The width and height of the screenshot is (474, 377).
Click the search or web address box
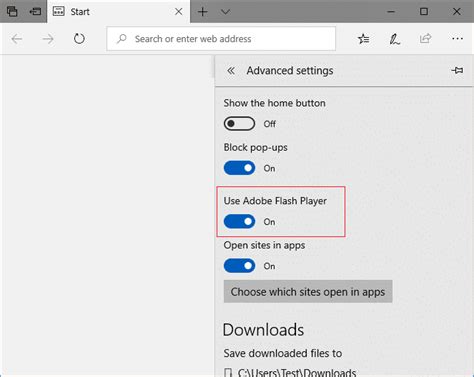click(x=221, y=39)
